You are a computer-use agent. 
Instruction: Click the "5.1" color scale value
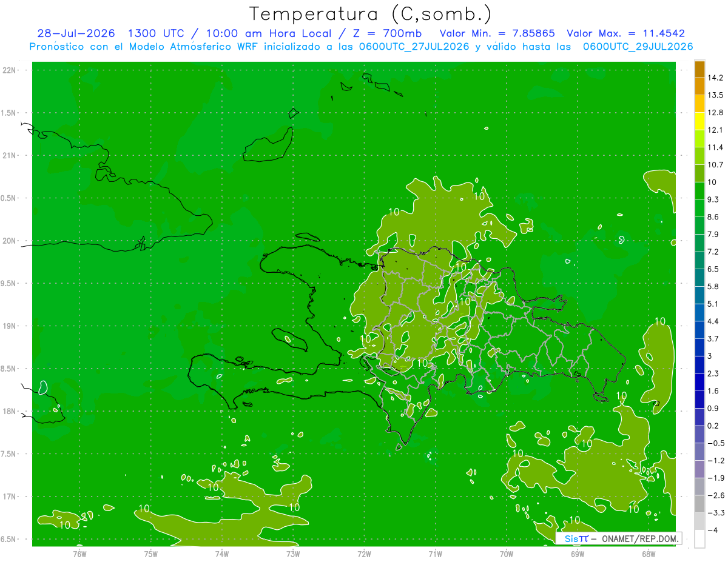[x=713, y=304]
